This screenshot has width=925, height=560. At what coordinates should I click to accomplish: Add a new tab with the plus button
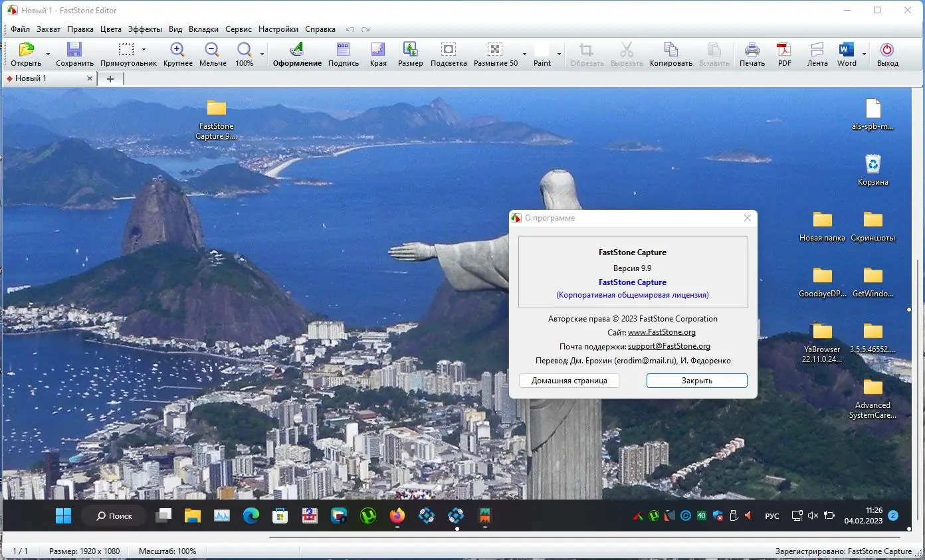pyautogui.click(x=110, y=78)
